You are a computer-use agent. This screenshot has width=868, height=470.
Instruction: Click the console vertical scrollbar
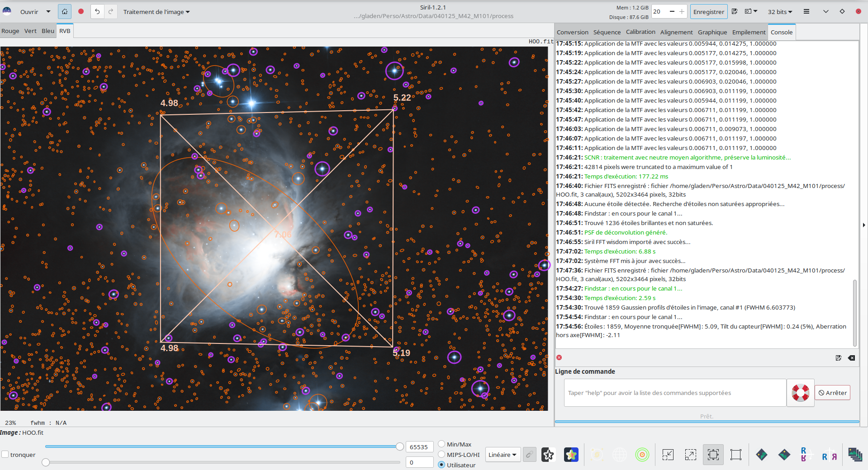point(855,313)
